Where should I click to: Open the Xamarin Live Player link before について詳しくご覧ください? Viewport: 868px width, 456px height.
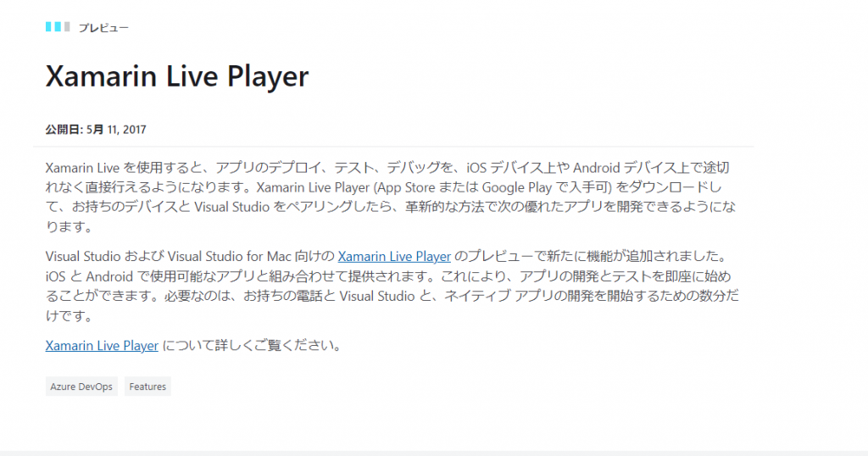(102, 346)
